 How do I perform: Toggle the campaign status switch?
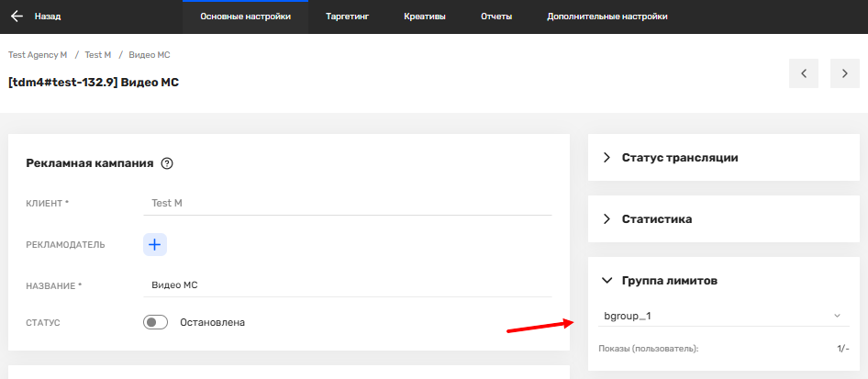[156, 322]
